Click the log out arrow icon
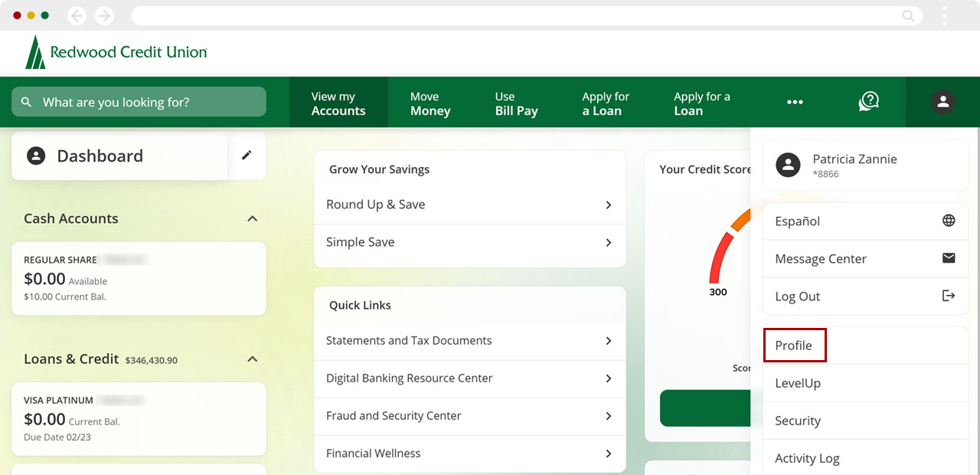The width and height of the screenshot is (980, 475). [949, 296]
